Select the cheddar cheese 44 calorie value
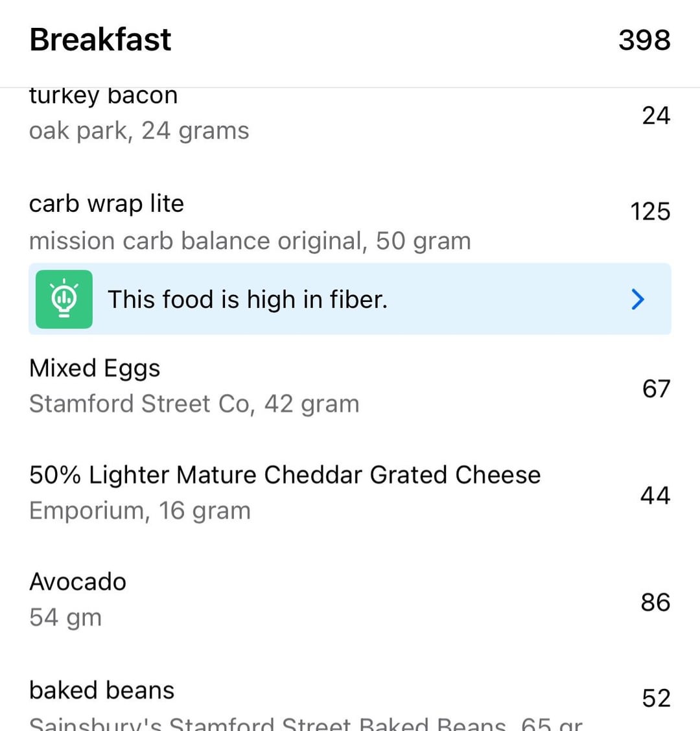The width and height of the screenshot is (700, 731). click(655, 495)
